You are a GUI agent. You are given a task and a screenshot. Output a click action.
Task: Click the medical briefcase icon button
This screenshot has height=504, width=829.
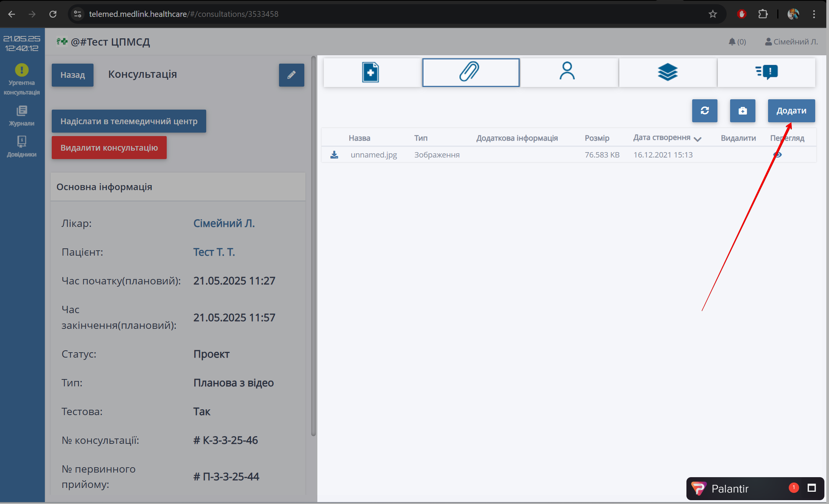point(742,111)
